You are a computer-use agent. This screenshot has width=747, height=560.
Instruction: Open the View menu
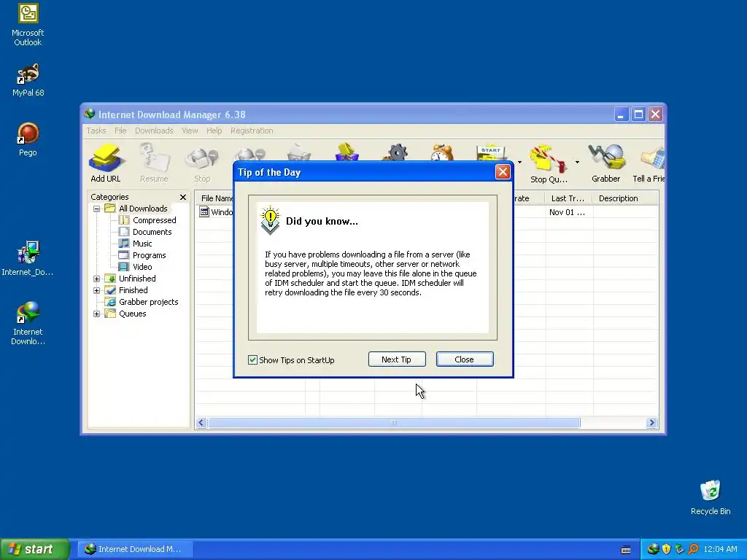pos(190,131)
